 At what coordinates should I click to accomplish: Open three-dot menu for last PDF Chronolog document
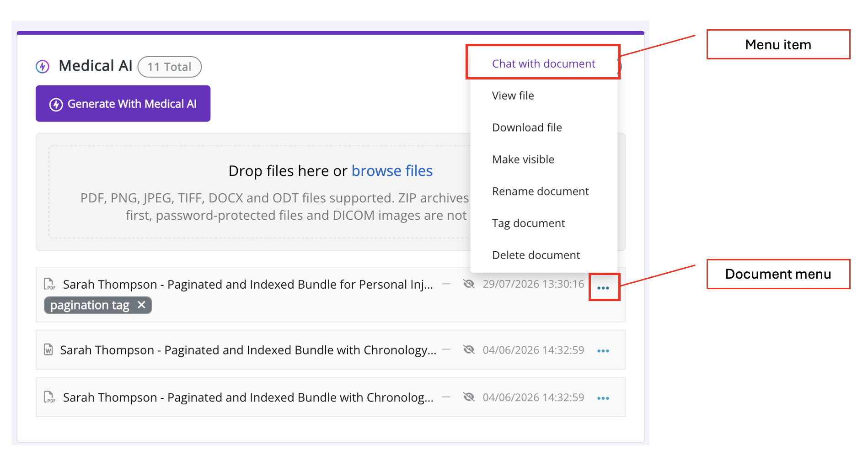(603, 398)
